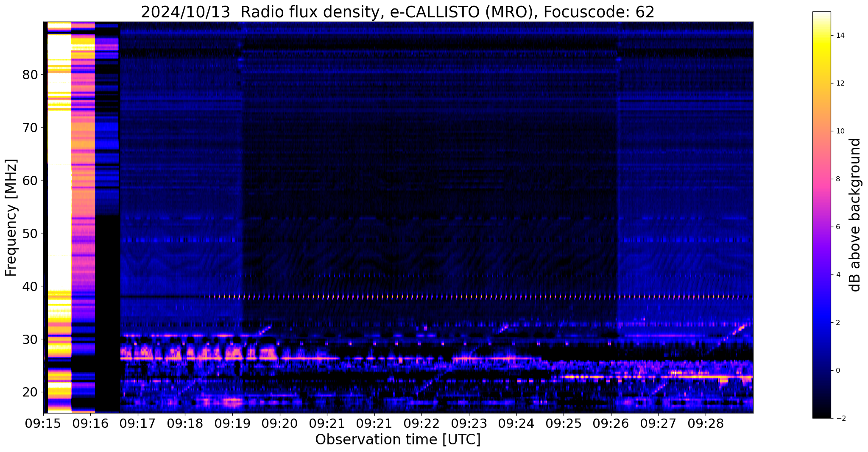Click the 2 tick on the colorbar

tap(837, 323)
